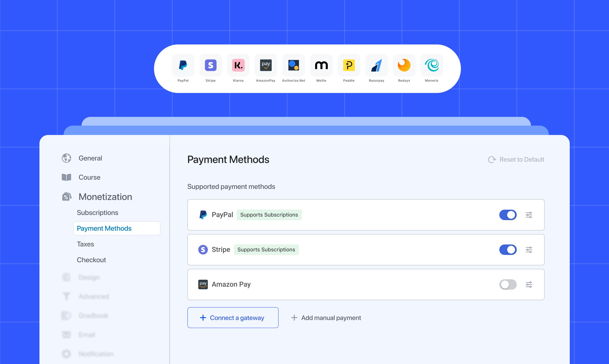Turn off the Stripe toggle
The image size is (609, 364).
pos(508,250)
